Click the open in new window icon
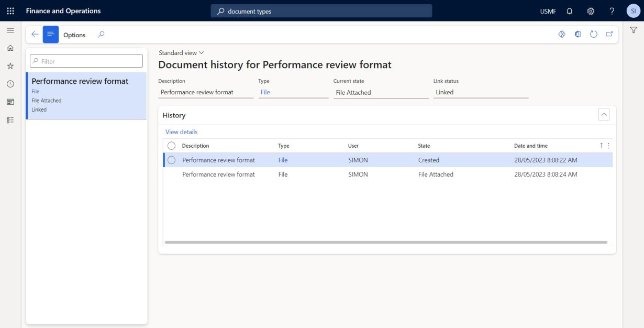The image size is (644, 328). coord(609,34)
